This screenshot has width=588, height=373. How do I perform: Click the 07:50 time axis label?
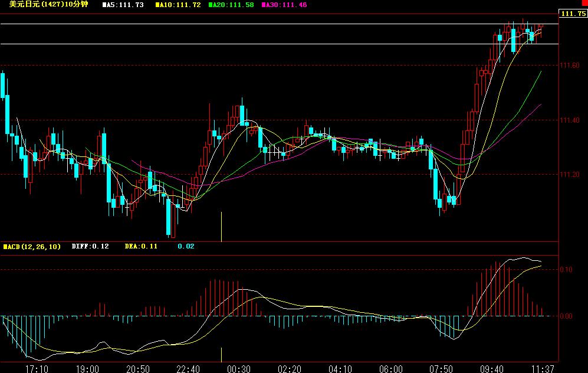click(x=441, y=369)
